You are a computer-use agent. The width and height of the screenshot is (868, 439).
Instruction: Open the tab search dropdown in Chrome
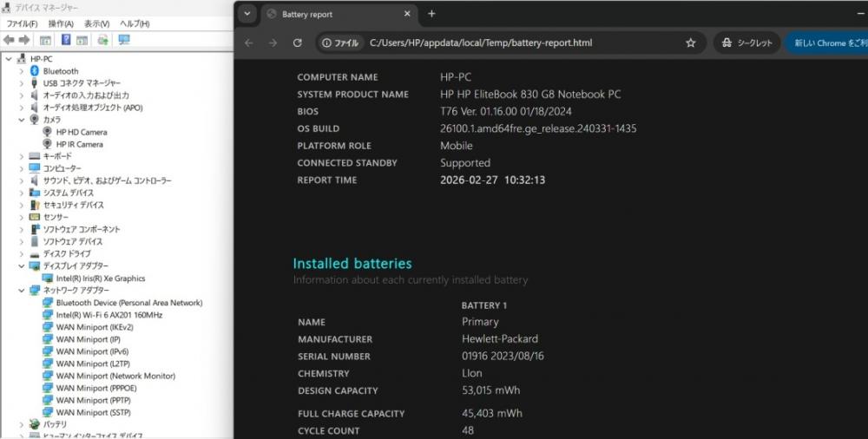248,14
